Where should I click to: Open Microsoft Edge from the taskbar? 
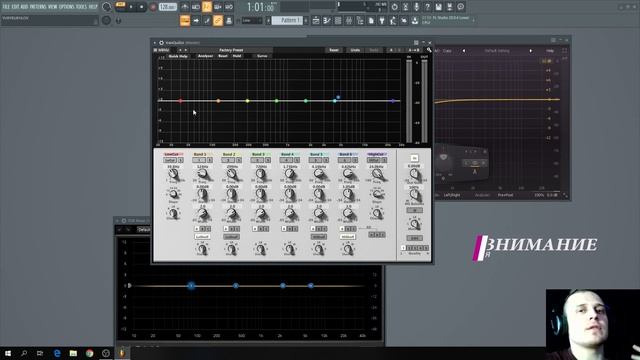coord(57,353)
